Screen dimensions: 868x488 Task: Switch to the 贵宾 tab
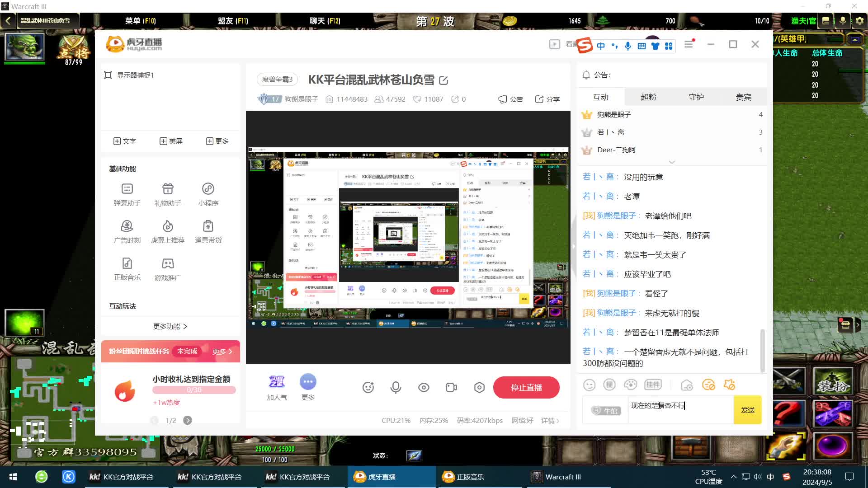743,97
